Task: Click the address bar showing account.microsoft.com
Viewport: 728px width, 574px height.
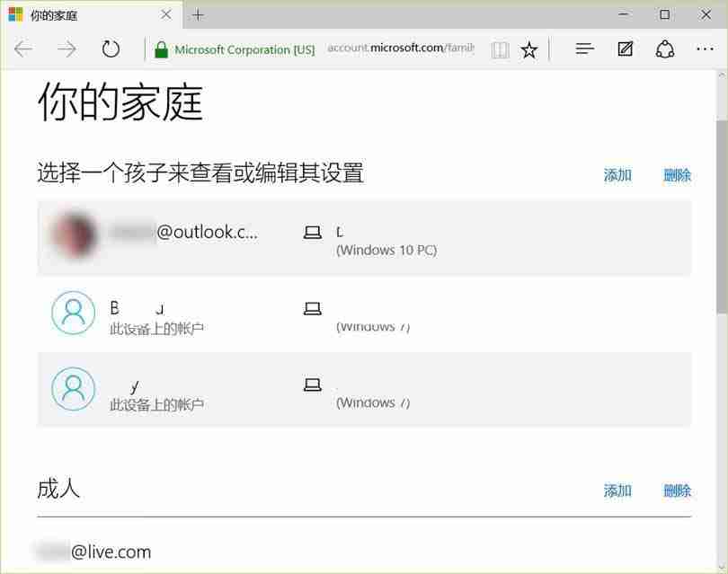Action: click(x=402, y=49)
